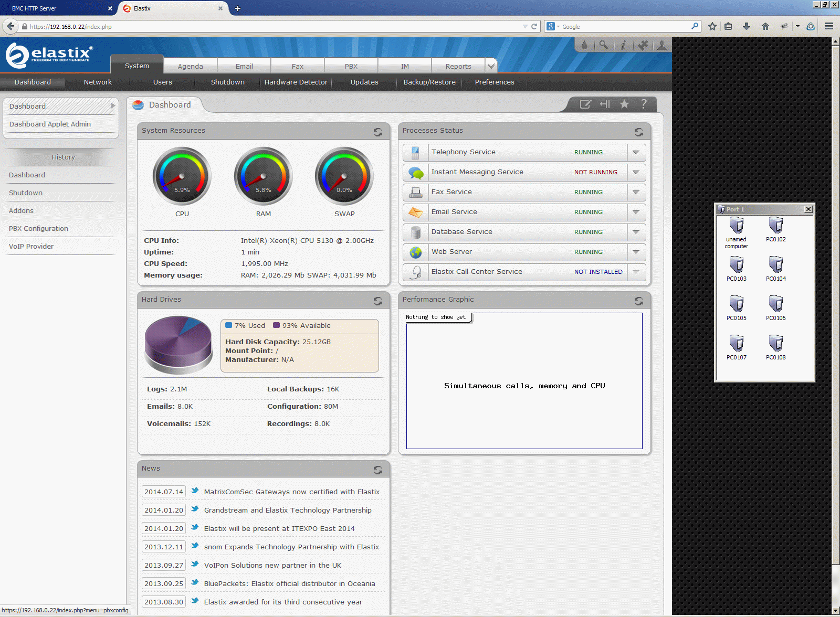Viewport: 840px width, 617px height.
Task: Click the SWAP usage gauge
Action: click(344, 176)
